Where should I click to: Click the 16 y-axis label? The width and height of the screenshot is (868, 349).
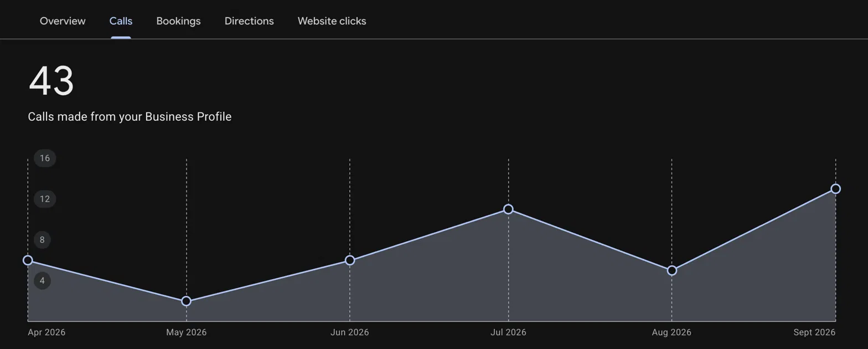click(x=45, y=158)
